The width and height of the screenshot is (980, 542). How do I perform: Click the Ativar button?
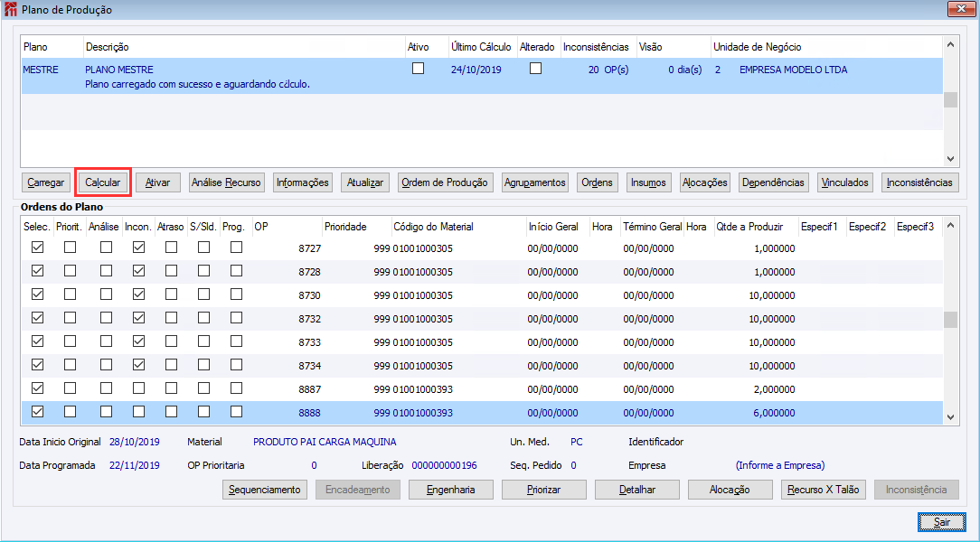coord(157,182)
